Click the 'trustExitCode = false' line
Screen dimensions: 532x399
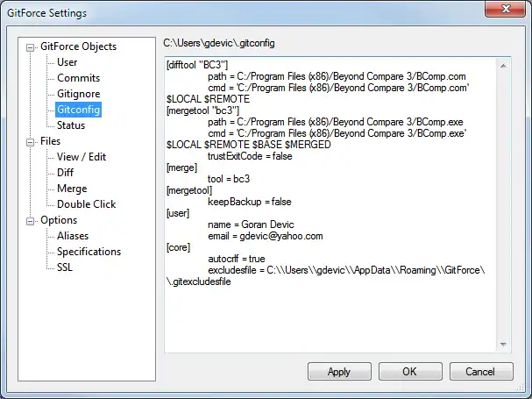click(x=250, y=156)
